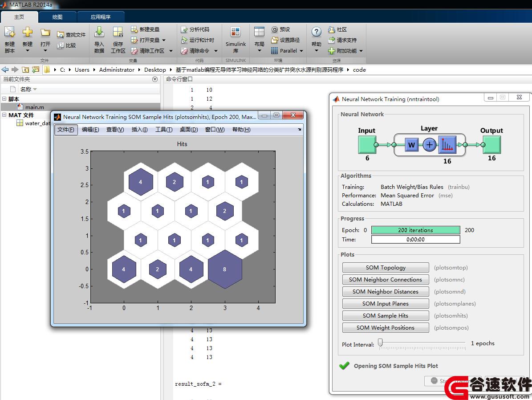Open the 窗口(W) menu in Hits figure
532x400 pixels.
click(x=215, y=129)
